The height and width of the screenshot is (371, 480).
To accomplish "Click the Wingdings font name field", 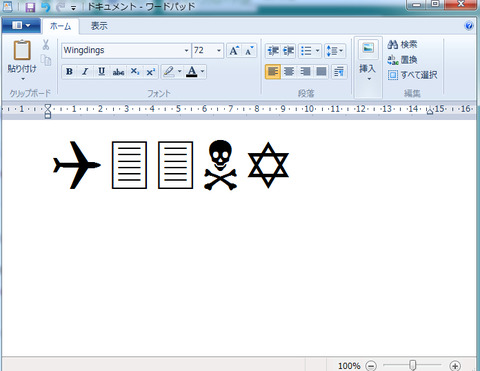I will tap(123, 50).
